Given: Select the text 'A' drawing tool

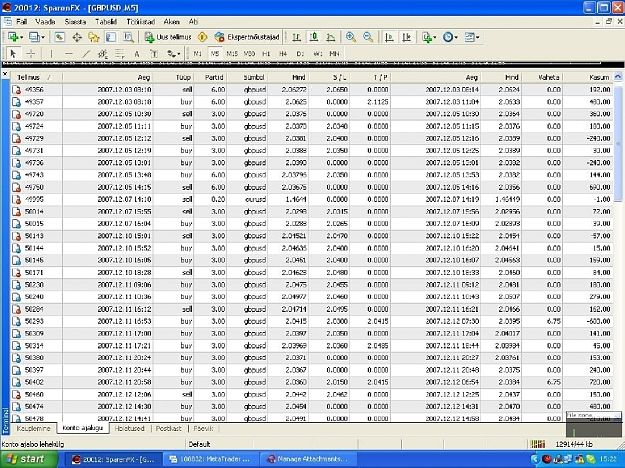Looking at the screenshot, I should 137,53.
